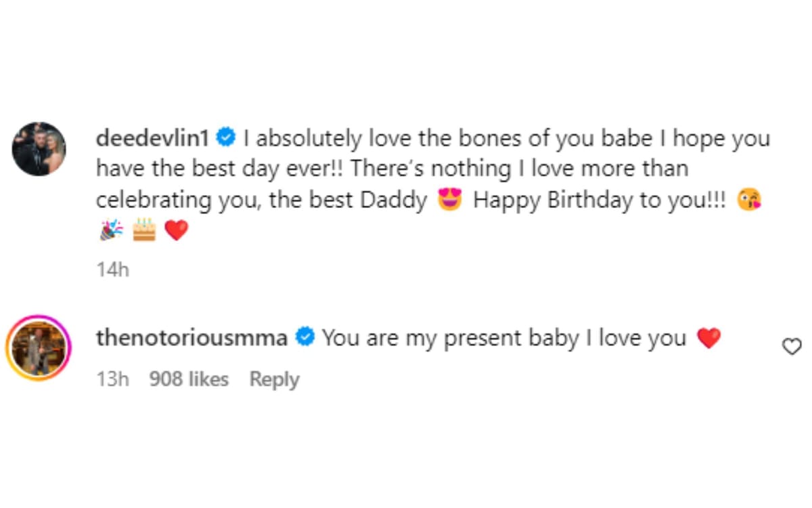Click the birthday cake emoji

click(x=144, y=230)
